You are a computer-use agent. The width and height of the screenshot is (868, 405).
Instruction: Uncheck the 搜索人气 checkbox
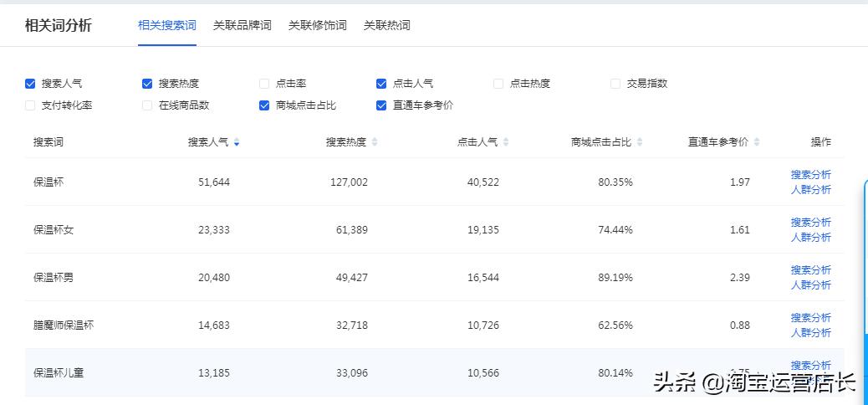pyautogui.click(x=30, y=85)
